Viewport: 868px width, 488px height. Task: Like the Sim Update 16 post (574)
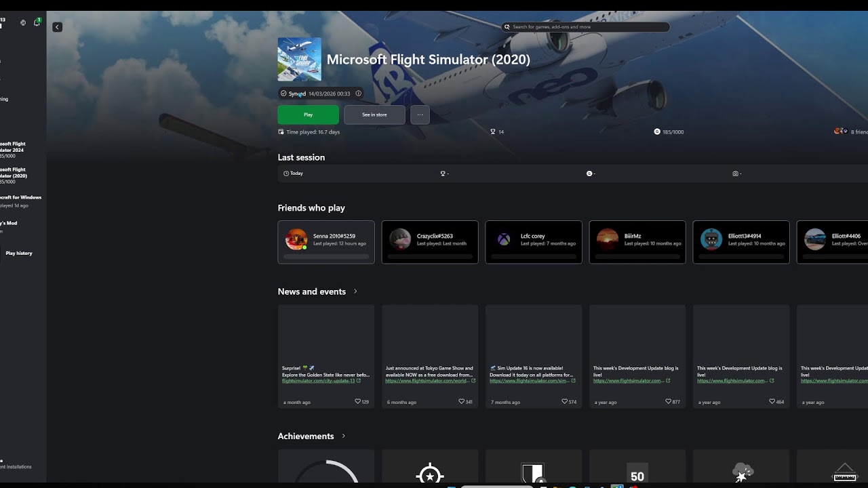pos(566,402)
